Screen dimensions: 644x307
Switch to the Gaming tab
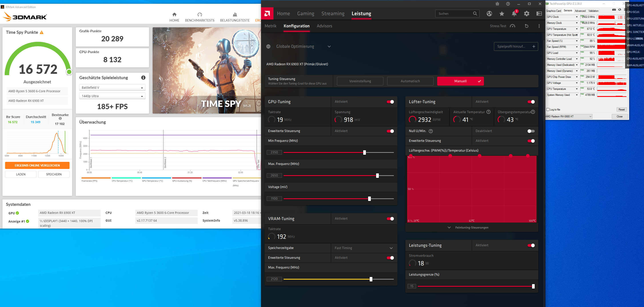(x=305, y=14)
